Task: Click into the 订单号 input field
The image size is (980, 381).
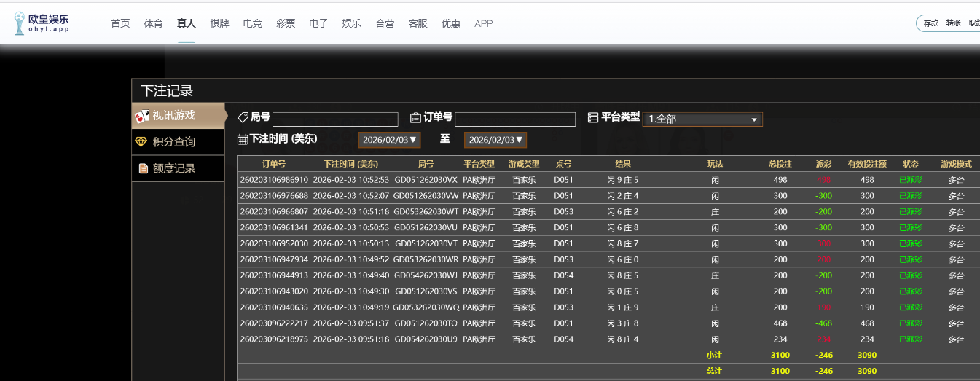Action: [515, 119]
